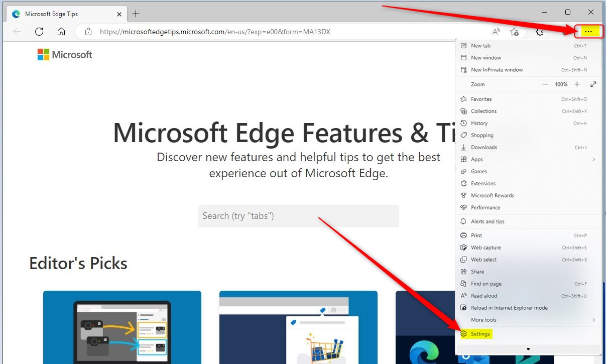Viewport: 606px width, 364px height.
Task: Select the back navigation arrow
Action: pyautogui.click(x=17, y=31)
